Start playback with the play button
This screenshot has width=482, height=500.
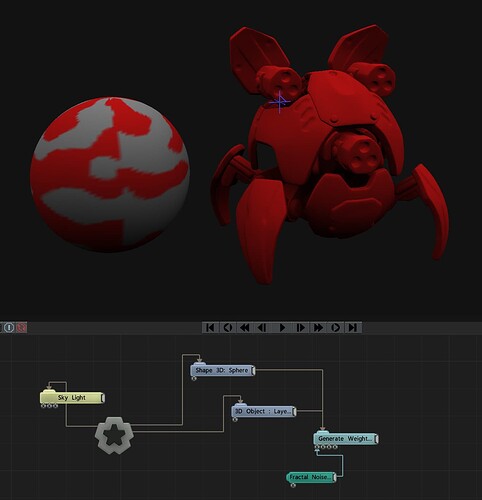pyautogui.click(x=282, y=328)
